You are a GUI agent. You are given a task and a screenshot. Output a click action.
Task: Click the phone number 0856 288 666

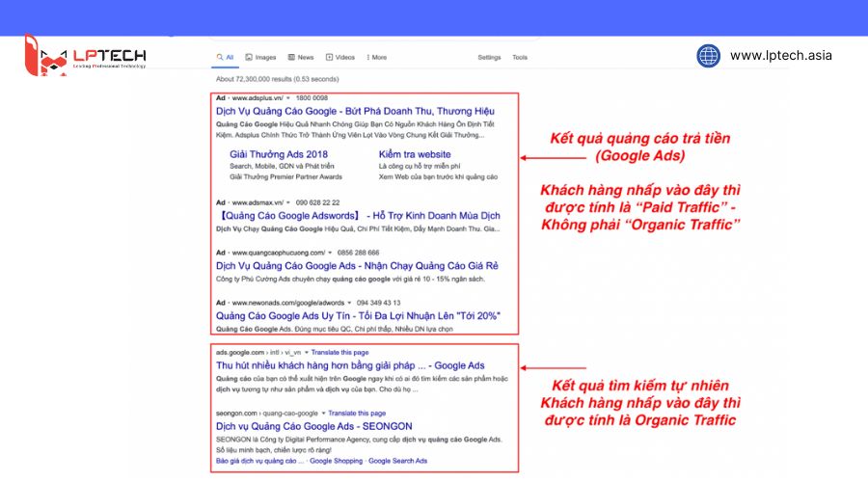pyautogui.click(x=358, y=253)
